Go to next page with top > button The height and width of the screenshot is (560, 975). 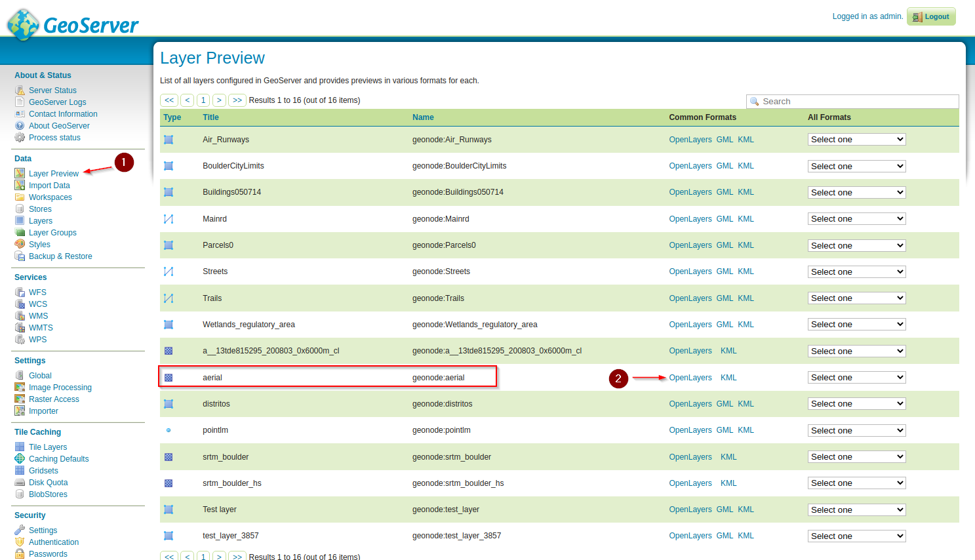tap(219, 100)
